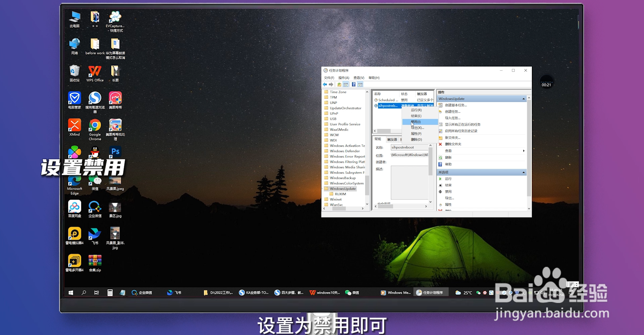Screen dimensions: 644x335
Task: Open the 文件(F) menu
Action: (x=329, y=78)
